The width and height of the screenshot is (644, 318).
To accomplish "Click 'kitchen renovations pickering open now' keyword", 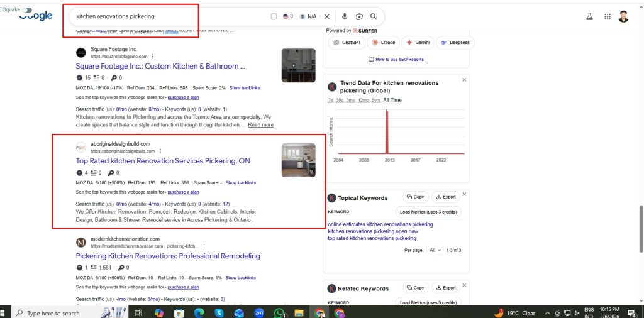I will pos(373,231).
